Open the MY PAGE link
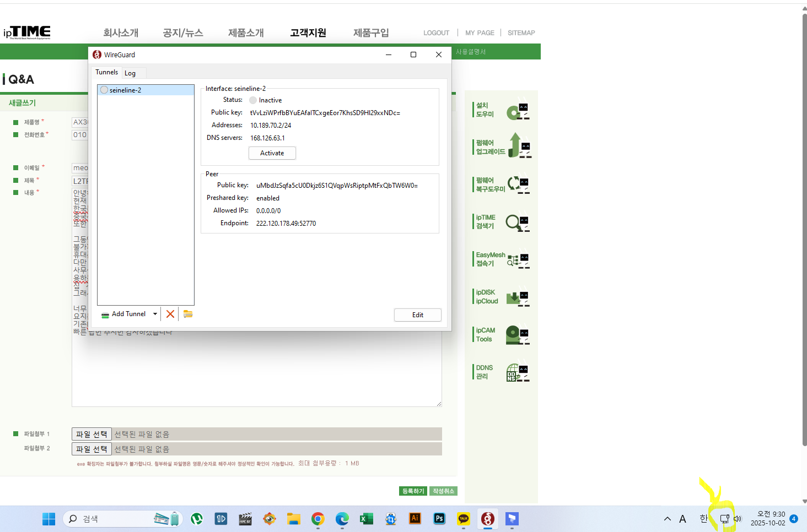The width and height of the screenshot is (807, 532). click(480, 33)
